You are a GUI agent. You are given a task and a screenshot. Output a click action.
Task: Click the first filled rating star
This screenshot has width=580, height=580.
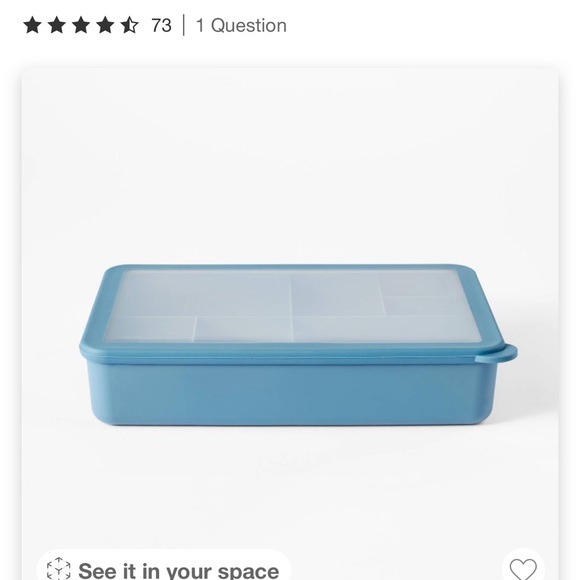point(33,26)
